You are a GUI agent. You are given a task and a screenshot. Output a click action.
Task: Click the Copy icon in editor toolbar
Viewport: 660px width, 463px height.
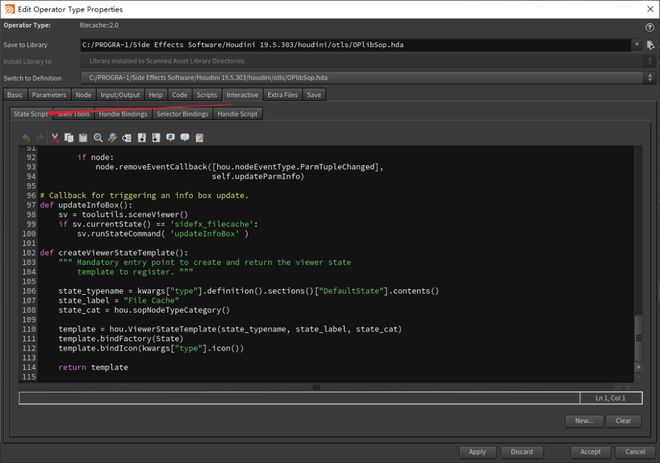pyautogui.click(x=69, y=136)
